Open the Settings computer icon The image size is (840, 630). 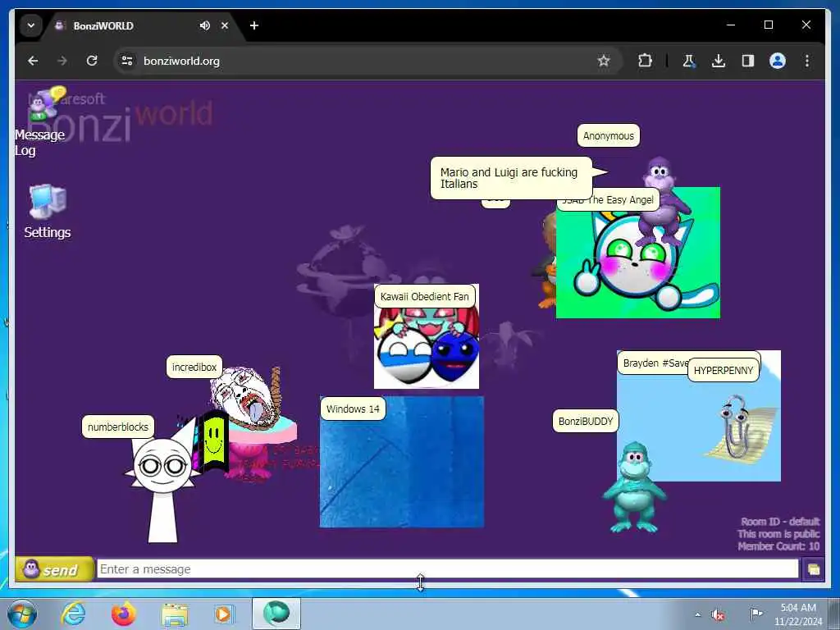tap(47, 211)
